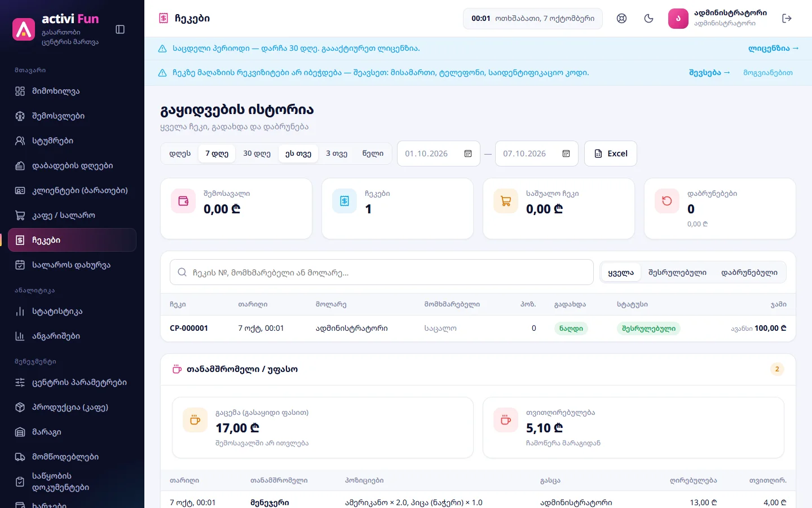
Task: Click the სტატისტიკა chart icon
Action: [x=20, y=311]
